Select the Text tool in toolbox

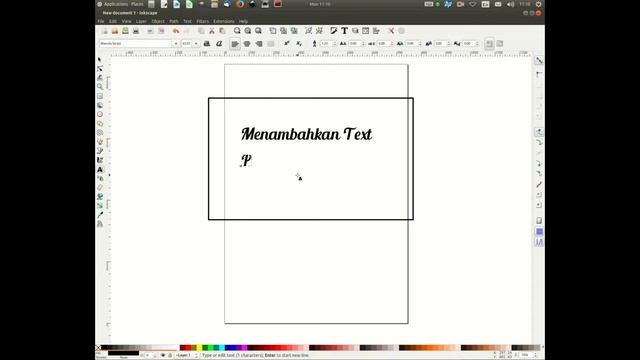point(100,169)
